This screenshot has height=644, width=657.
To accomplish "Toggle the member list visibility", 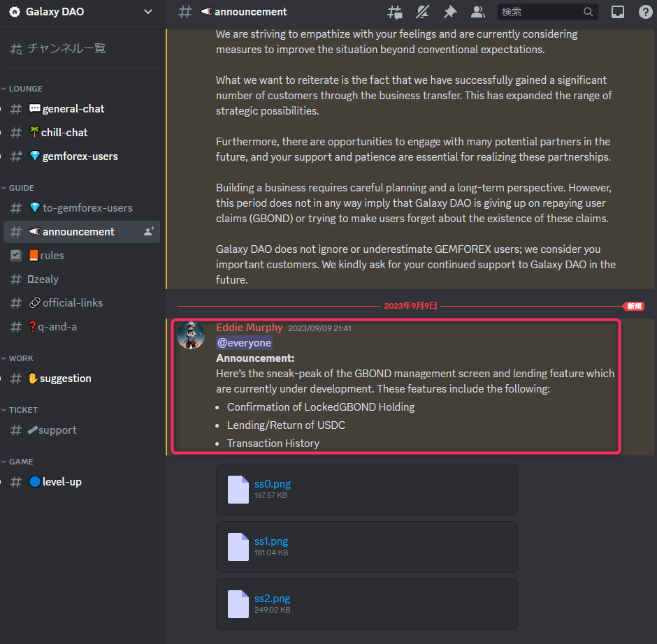I will 478,12.
